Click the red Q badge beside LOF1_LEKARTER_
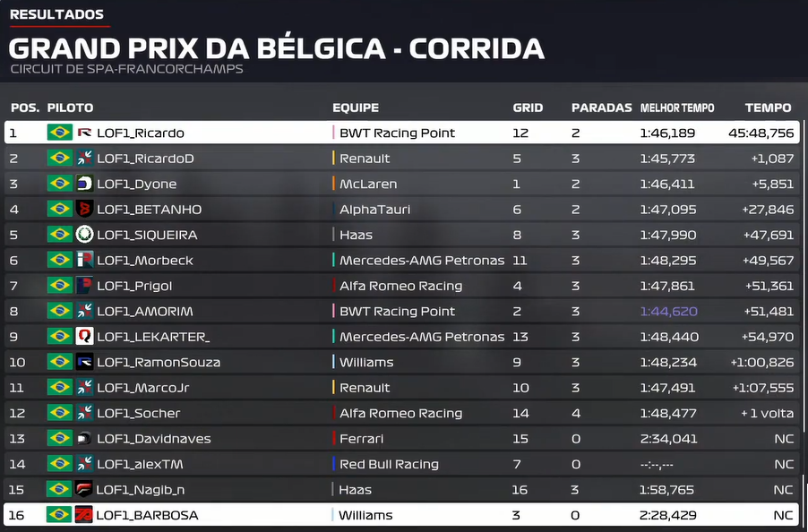808x532 pixels. point(84,337)
